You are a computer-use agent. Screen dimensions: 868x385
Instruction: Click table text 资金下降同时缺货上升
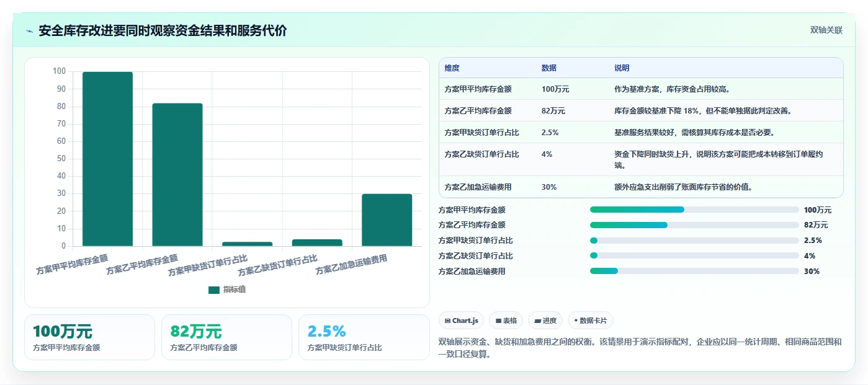(x=652, y=154)
